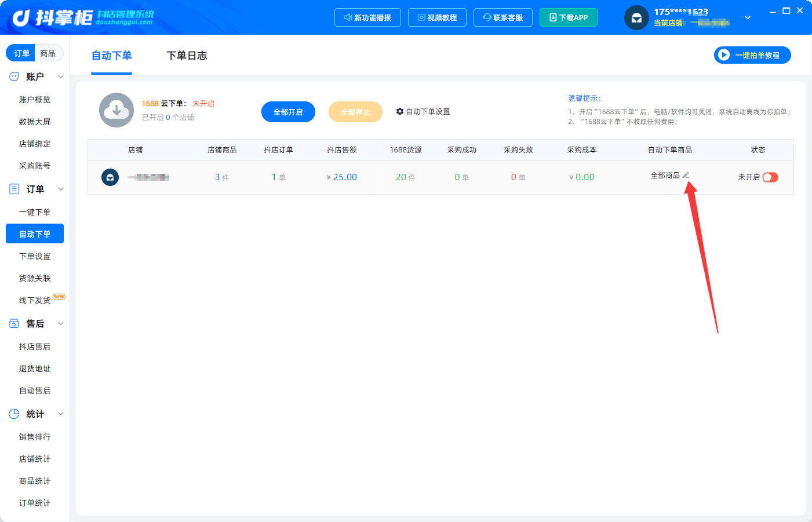Screen dimensions: 812x522
Task: Open 店铺统计 in sidebar
Action: coord(35,459)
